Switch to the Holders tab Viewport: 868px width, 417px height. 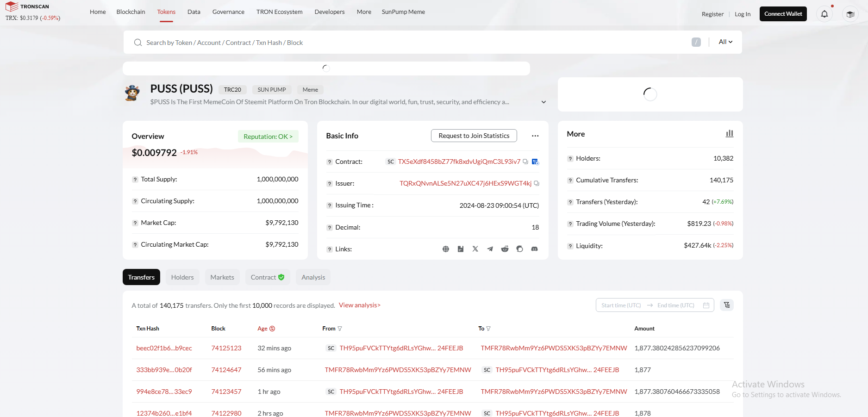coord(182,277)
